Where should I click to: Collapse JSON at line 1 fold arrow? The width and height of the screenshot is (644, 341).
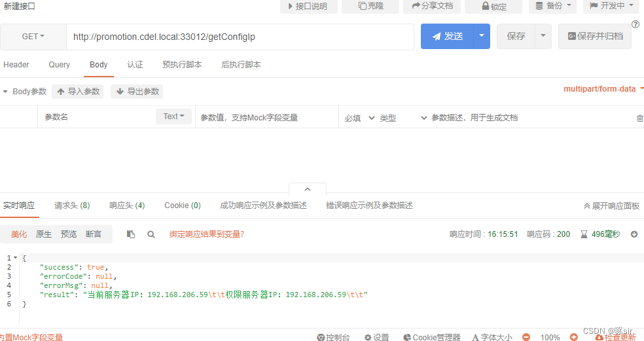16,258
